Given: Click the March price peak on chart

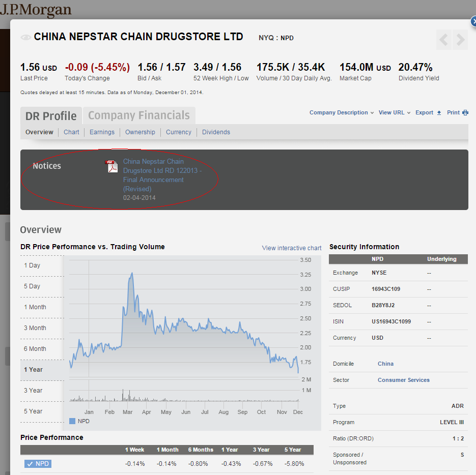Looking at the screenshot, I should [x=132, y=274].
